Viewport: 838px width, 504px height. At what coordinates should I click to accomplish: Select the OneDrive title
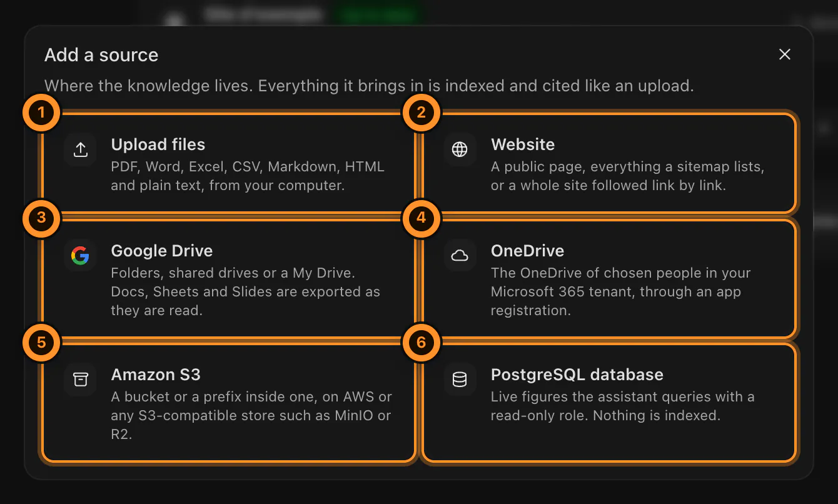coord(528,251)
